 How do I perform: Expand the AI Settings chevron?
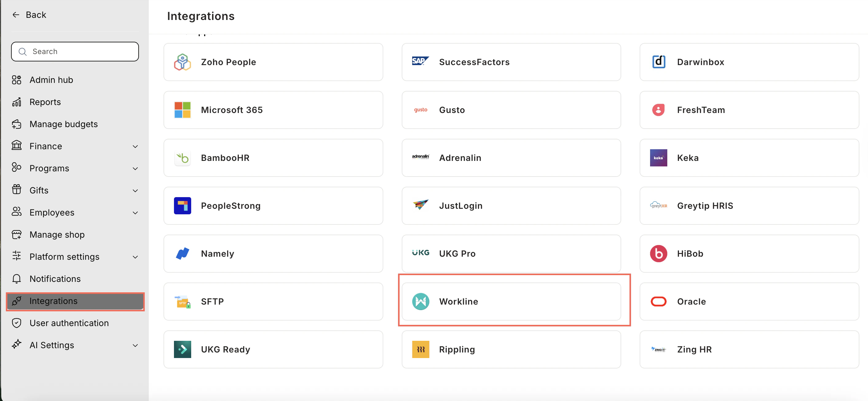(x=135, y=345)
